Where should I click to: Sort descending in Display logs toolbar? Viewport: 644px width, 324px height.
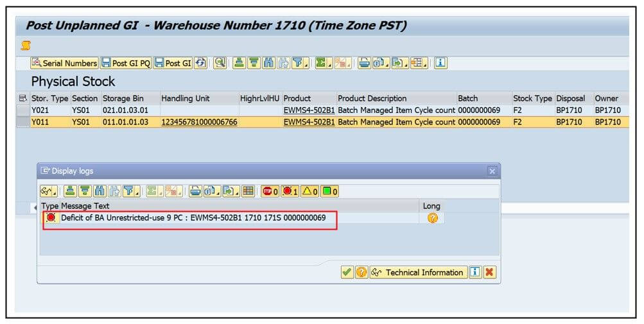click(85, 191)
